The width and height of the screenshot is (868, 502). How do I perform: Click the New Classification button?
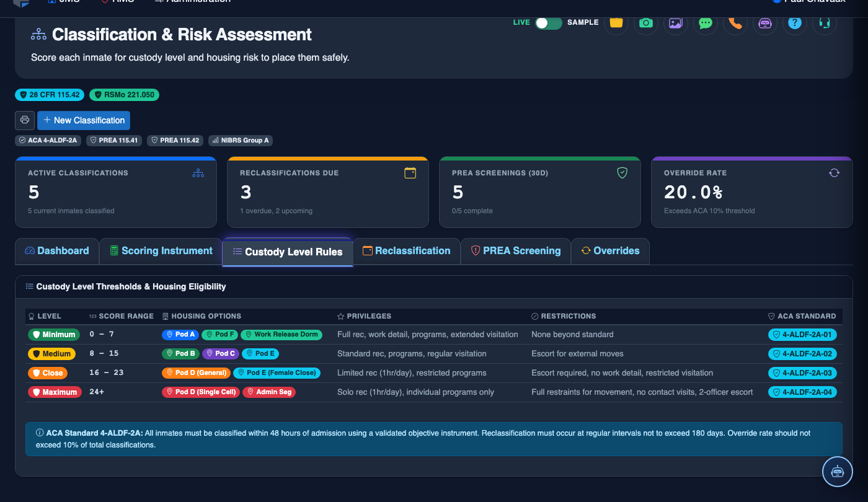tap(84, 120)
